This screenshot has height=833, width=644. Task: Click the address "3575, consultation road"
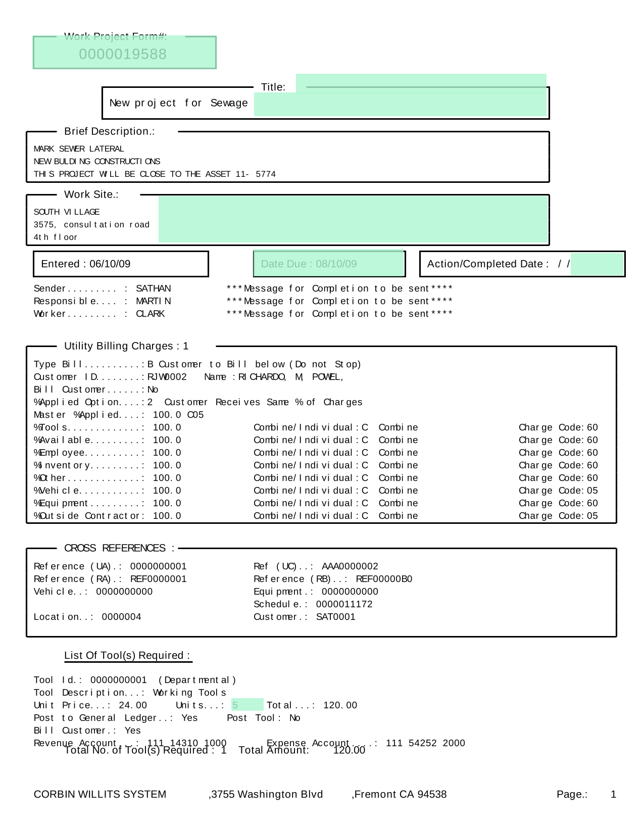(x=92, y=224)
